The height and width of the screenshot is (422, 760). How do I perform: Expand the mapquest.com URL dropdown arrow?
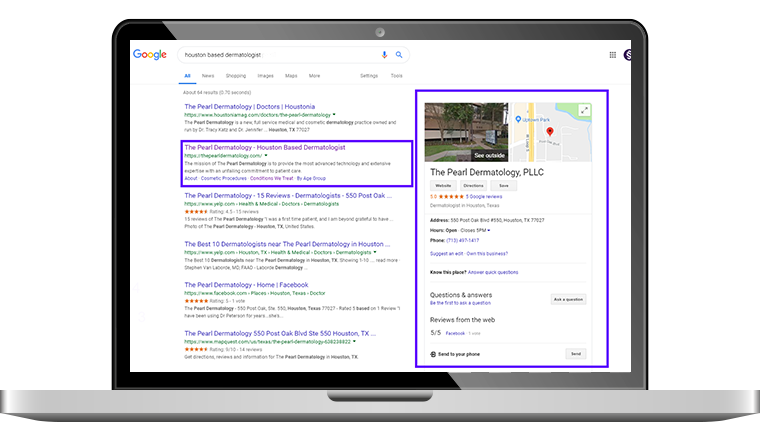pyautogui.click(x=354, y=342)
